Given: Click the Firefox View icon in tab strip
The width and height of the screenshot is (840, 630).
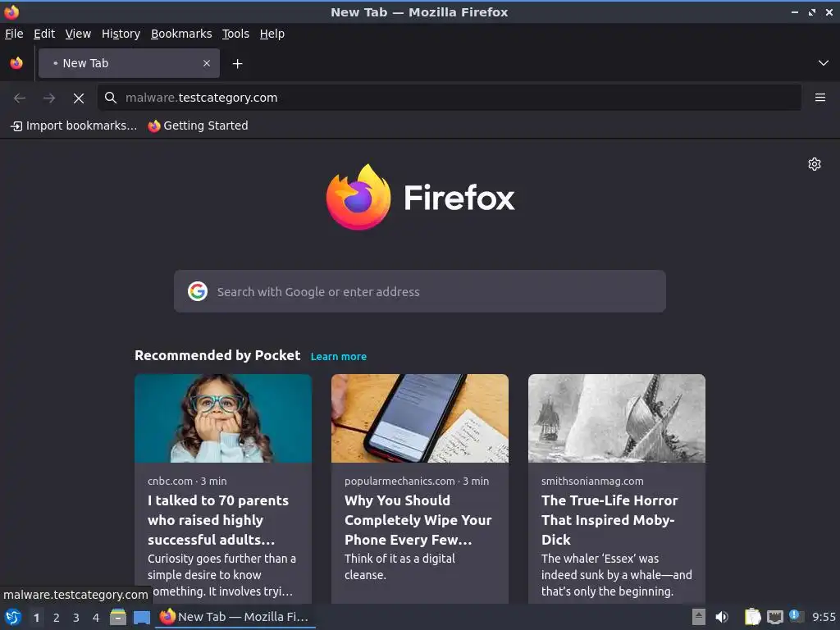Looking at the screenshot, I should click(x=16, y=63).
